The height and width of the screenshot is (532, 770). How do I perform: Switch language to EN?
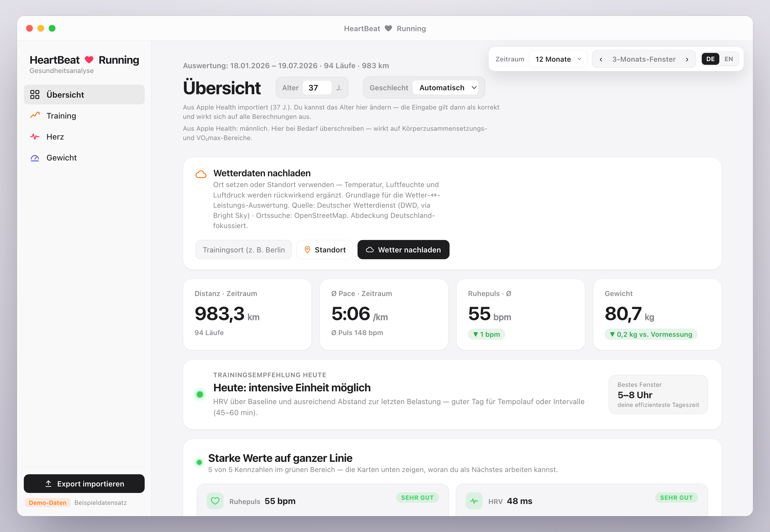click(x=729, y=59)
